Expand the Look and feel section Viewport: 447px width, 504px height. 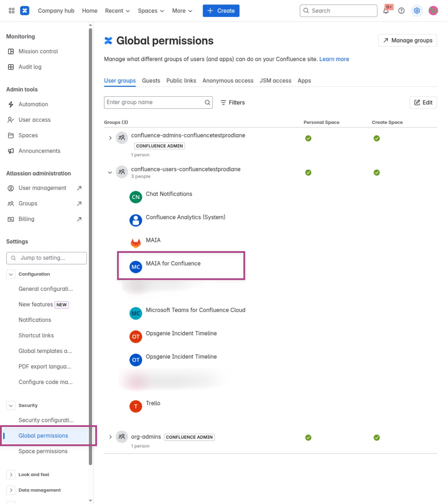point(11,475)
